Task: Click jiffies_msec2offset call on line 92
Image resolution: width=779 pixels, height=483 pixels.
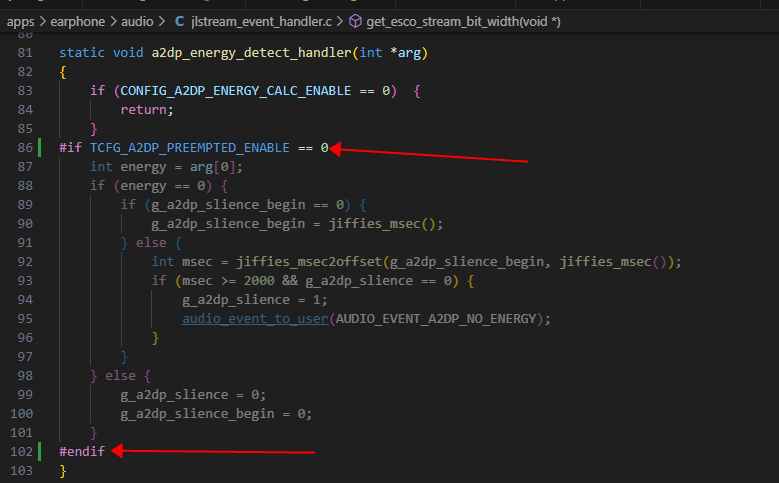Action: [309, 262]
